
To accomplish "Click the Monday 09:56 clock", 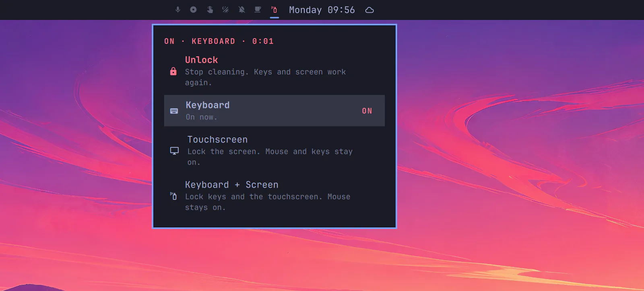I will coord(322,10).
